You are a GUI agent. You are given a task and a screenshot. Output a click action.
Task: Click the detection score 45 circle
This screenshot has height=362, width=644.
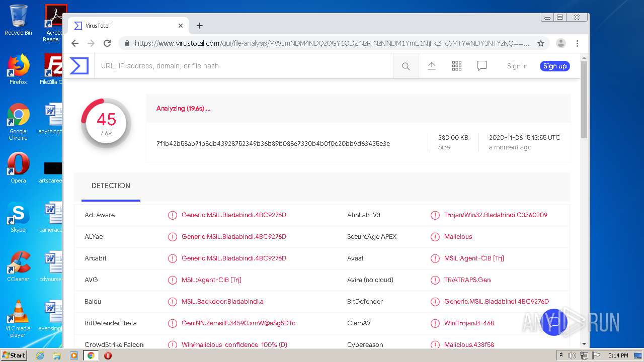pyautogui.click(x=106, y=123)
